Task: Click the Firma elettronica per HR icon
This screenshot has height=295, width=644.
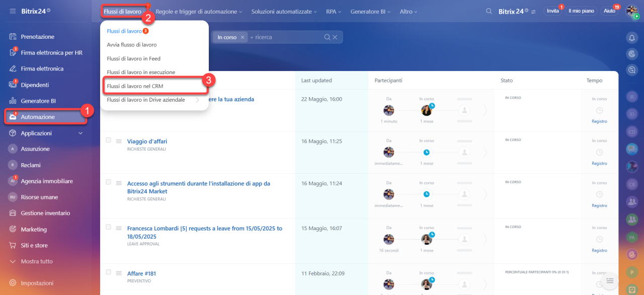Action: 13,52
